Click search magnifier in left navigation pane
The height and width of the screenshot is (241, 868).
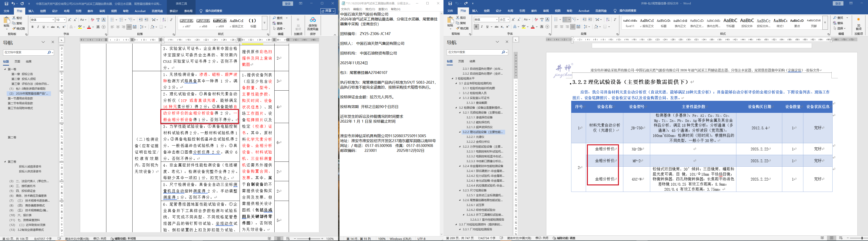pyautogui.click(x=49, y=53)
